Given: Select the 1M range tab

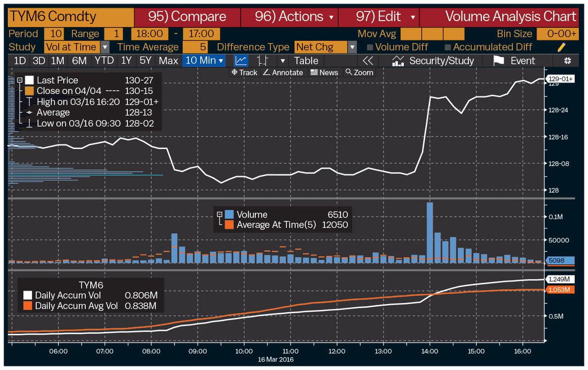Looking at the screenshot, I should tap(58, 61).
